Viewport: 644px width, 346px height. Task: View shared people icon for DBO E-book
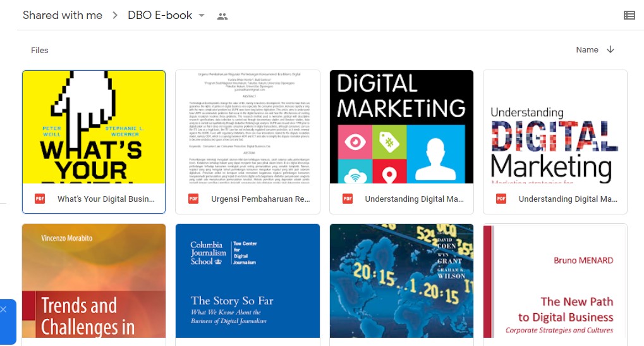(x=222, y=16)
